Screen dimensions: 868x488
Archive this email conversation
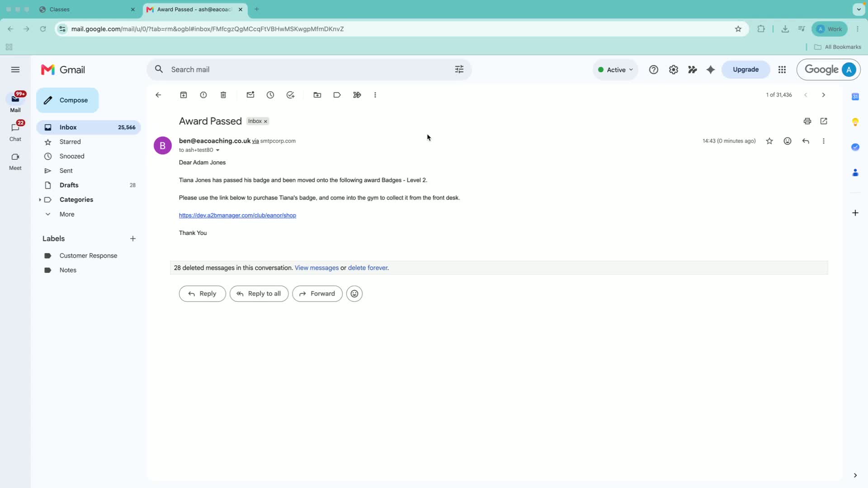[184, 95]
